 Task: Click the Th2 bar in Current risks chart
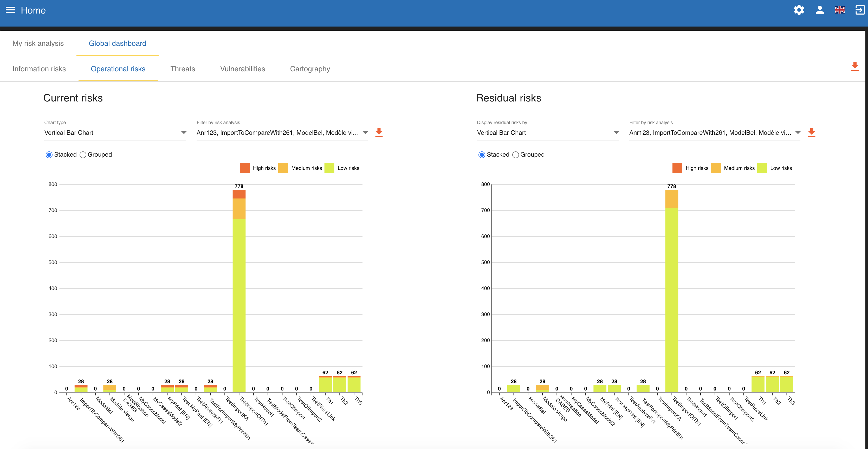(x=340, y=384)
